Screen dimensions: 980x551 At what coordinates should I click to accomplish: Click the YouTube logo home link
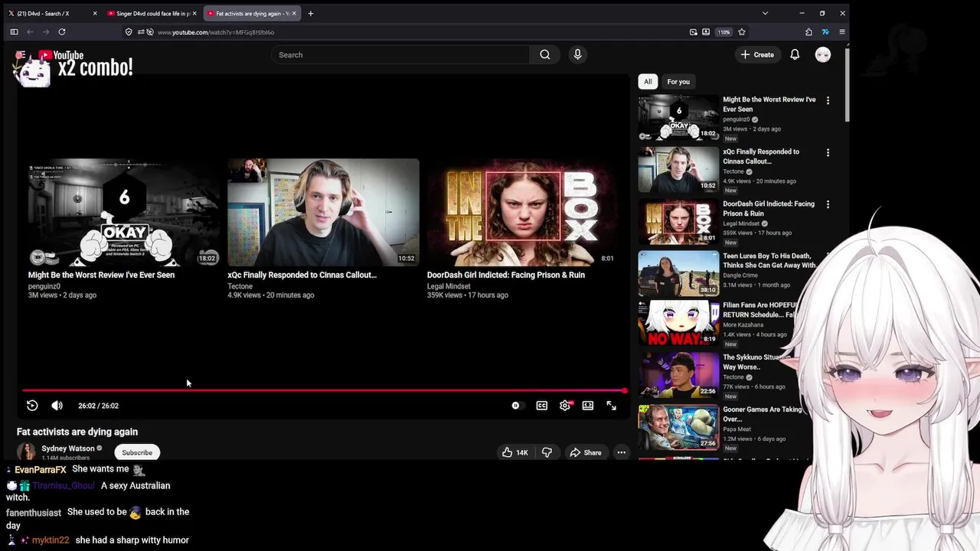pyautogui.click(x=60, y=55)
